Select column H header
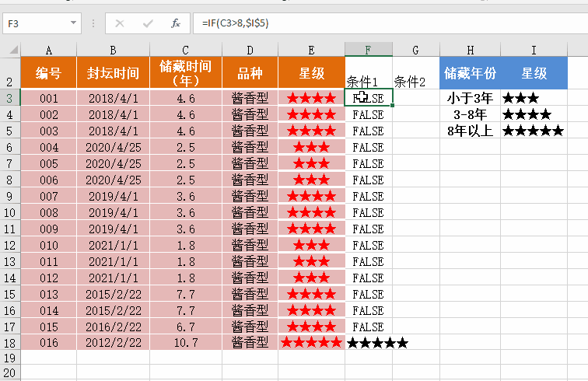 (x=470, y=50)
